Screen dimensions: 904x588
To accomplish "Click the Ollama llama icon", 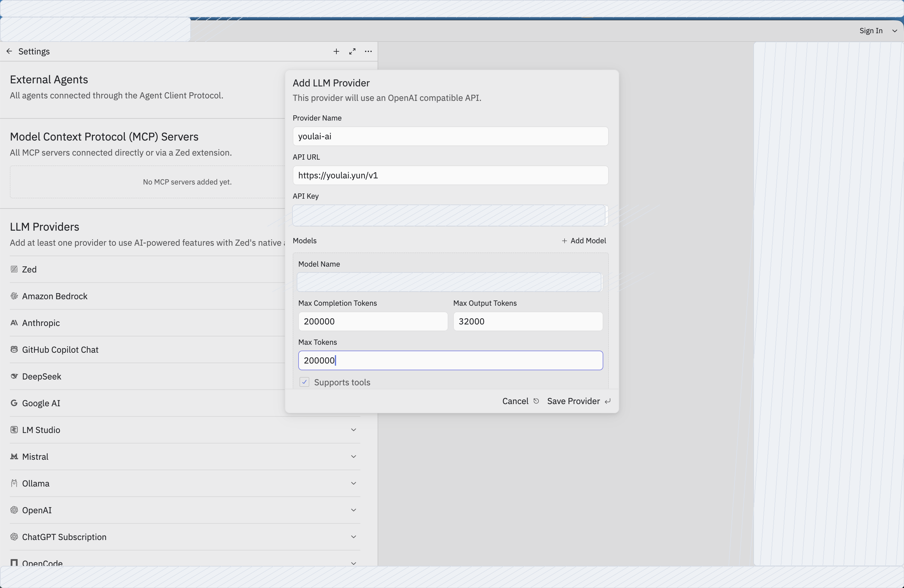I will pyautogui.click(x=14, y=483).
